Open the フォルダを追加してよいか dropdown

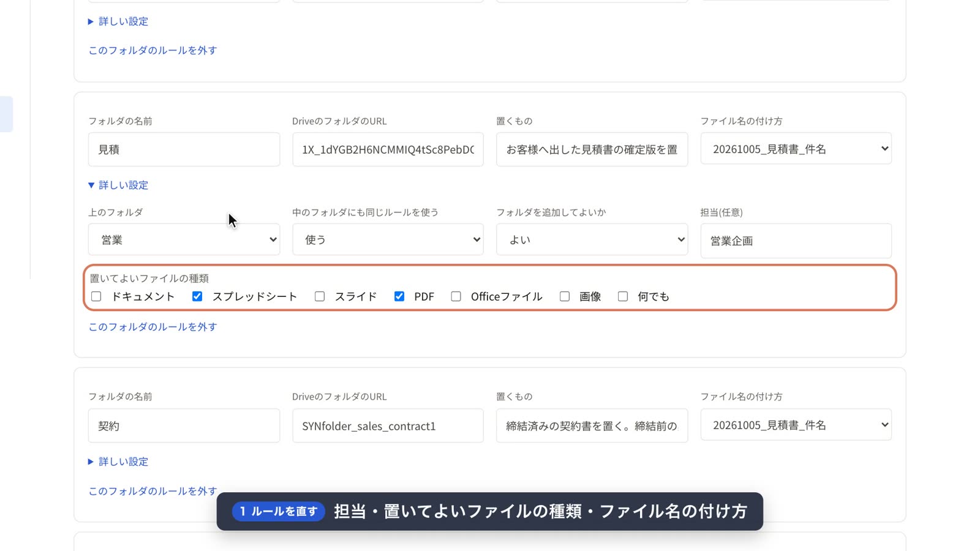coord(592,239)
